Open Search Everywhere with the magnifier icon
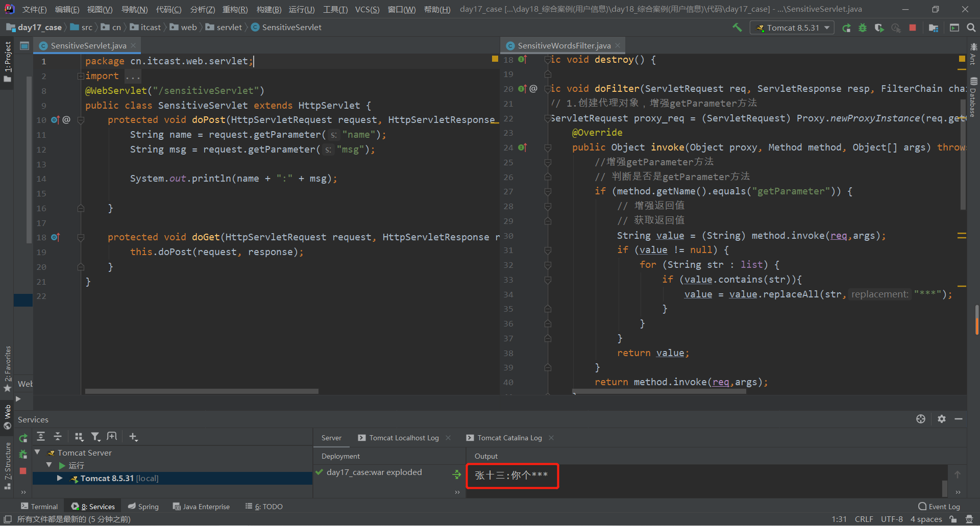Viewport: 980px width, 526px height. click(971, 28)
